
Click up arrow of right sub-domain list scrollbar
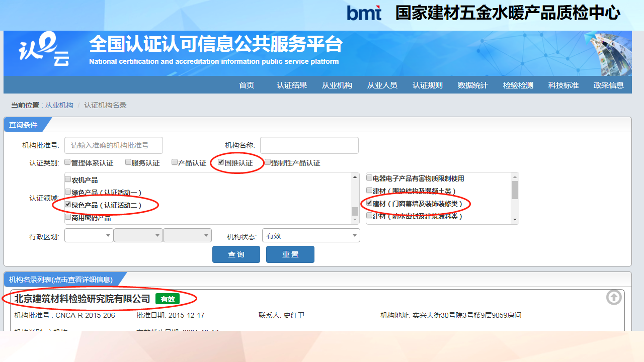click(515, 177)
